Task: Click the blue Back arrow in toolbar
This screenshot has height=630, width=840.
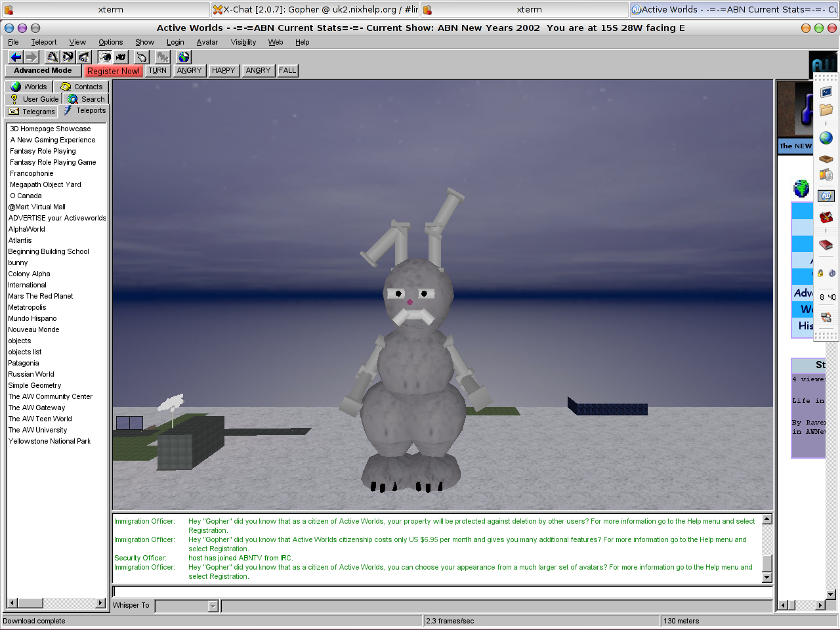Action: (16, 57)
